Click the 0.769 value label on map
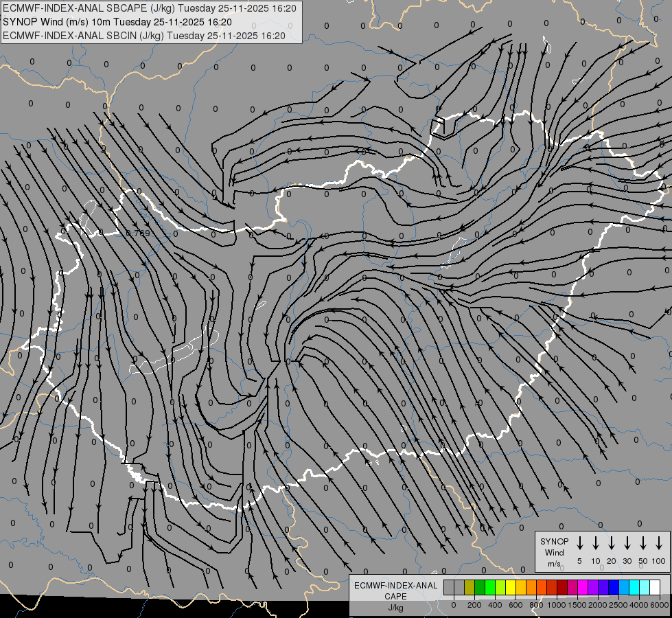672x618 pixels. (x=138, y=233)
